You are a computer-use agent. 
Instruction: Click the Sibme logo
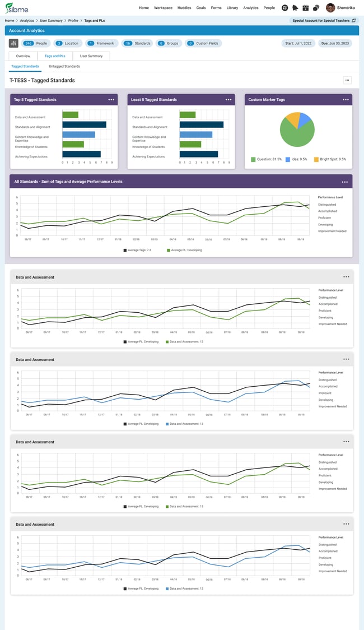coord(16,8)
